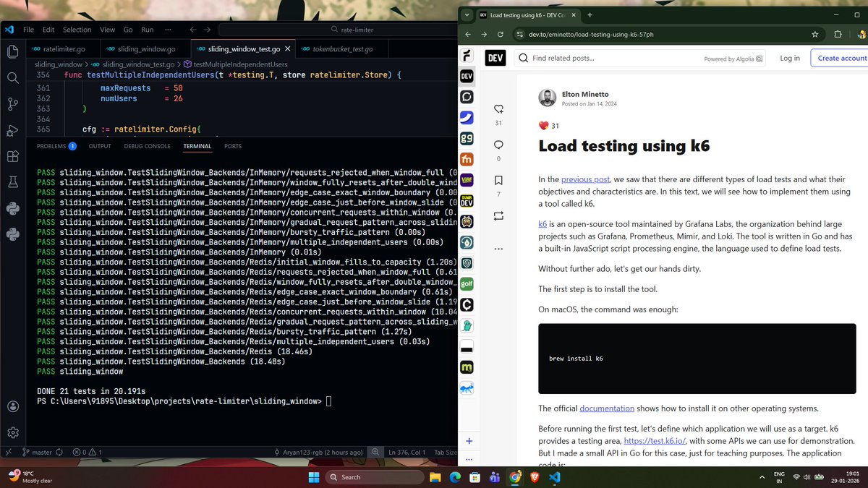Open the VS Code File menu

pos(29,30)
